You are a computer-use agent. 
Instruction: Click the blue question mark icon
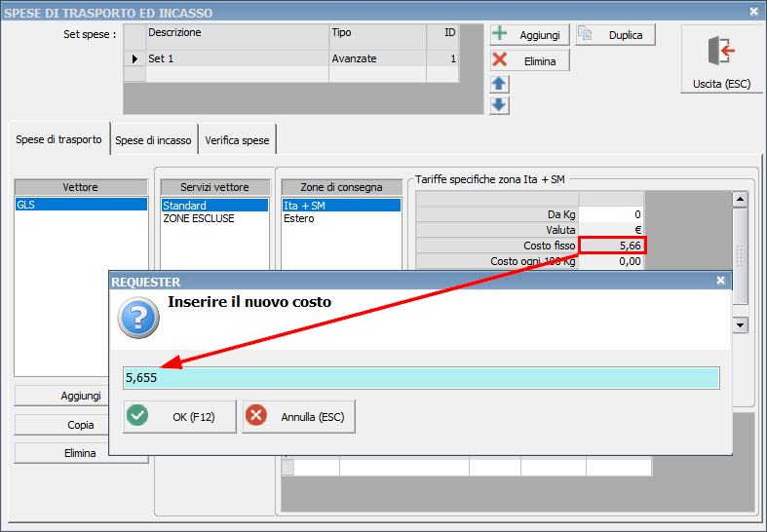[x=138, y=318]
